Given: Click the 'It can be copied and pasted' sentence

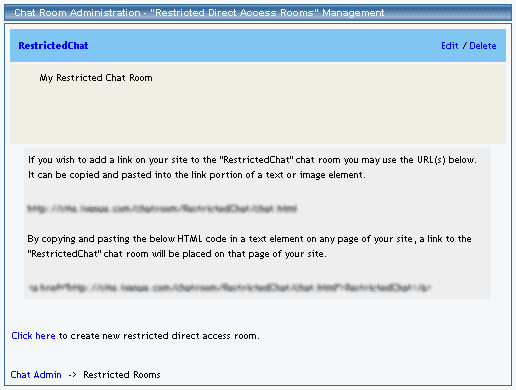Looking at the screenshot, I should tap(197, 175).
